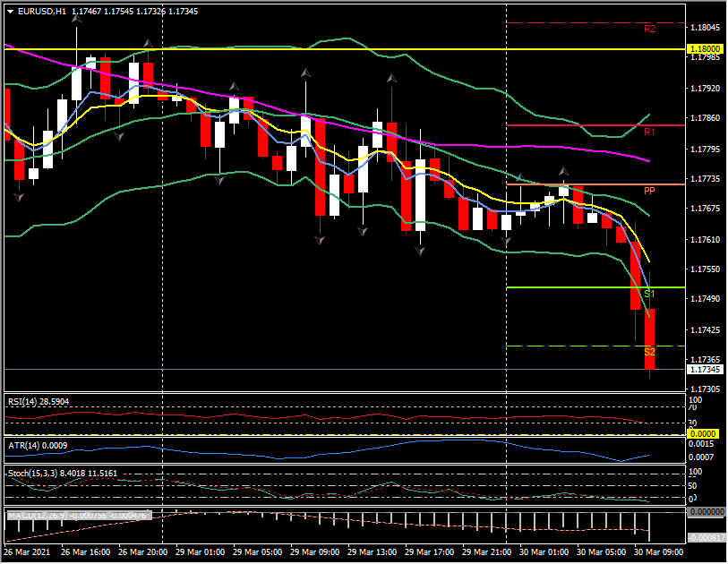
Task: Click the 1.17490 price scale value
Action: (704, 299)
